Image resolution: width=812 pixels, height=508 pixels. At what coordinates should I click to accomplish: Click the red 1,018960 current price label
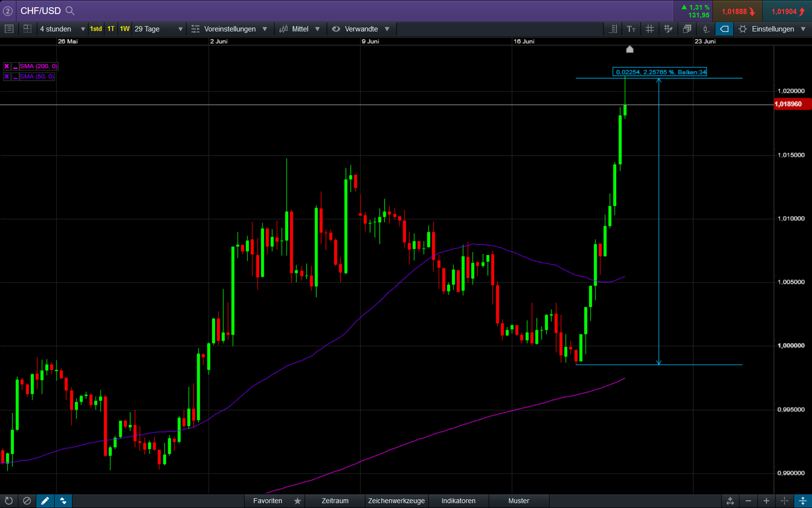click(x=792, y=104)
